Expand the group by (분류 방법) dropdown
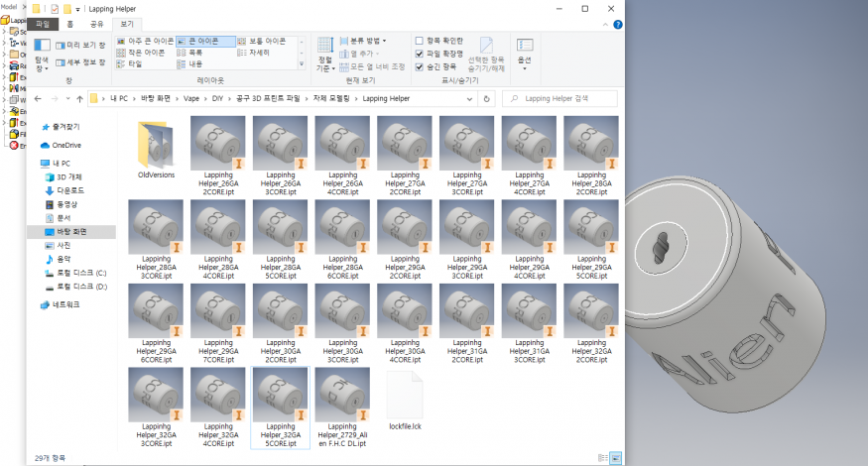868x466 pixels. point(371,41)
